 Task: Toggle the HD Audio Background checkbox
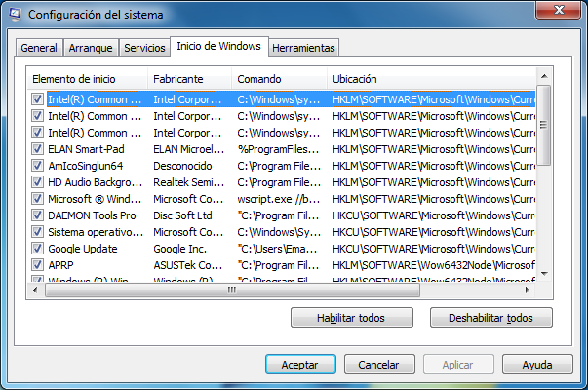pos(37,182)
